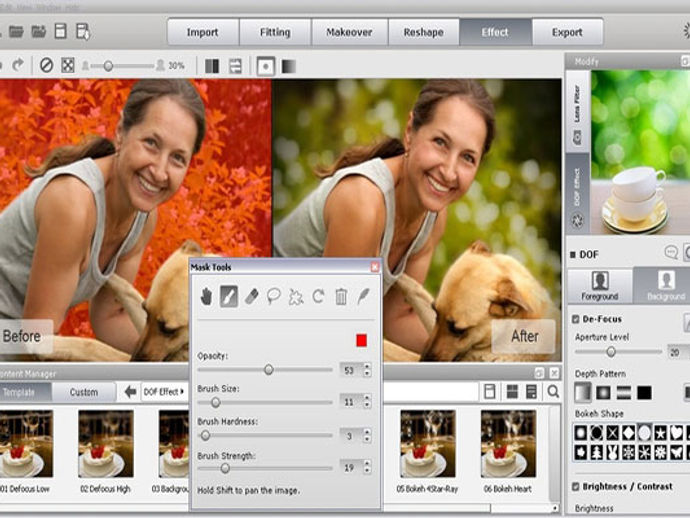The height and width of the screenshot is (518, 690).
Task: Click the Brush Size slider handle
Action: tap(215, 402)
